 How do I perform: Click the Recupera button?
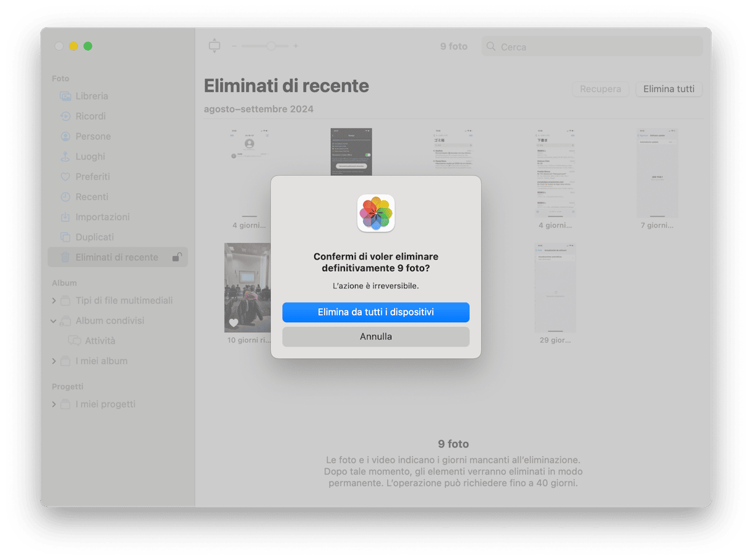600,89
